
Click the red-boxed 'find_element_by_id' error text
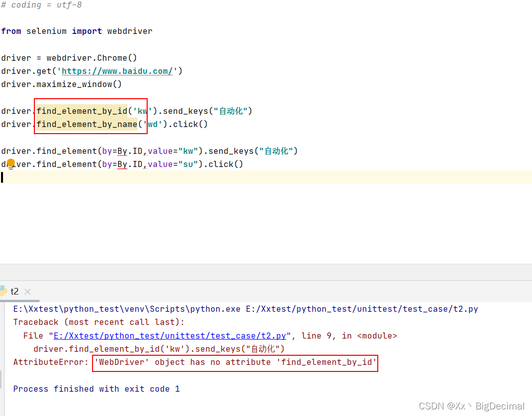tap(234, 362)
